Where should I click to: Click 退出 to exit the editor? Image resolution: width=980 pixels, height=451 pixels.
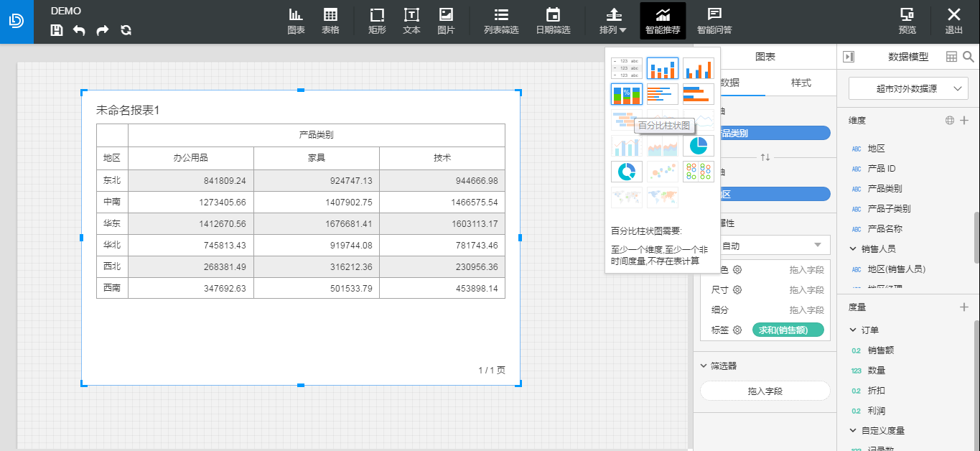pos(953,22)
